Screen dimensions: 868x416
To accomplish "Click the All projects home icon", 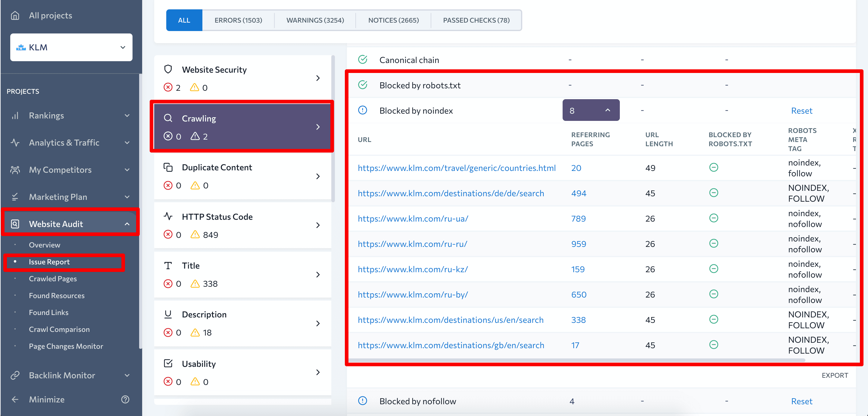I will 15,15.
